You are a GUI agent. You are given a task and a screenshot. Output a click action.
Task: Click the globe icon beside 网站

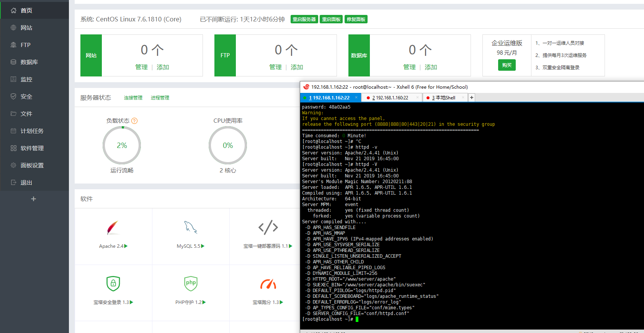[13, 28]
